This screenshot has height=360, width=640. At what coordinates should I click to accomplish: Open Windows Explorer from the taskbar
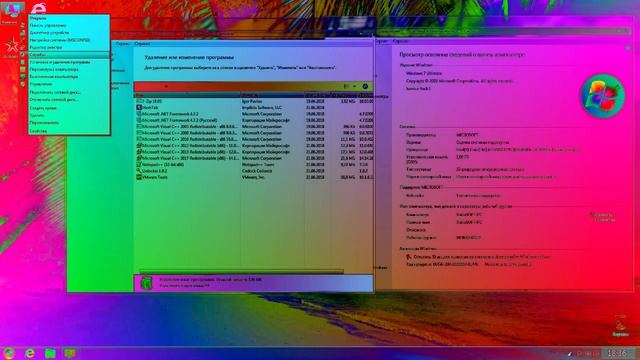click(50, 353)
